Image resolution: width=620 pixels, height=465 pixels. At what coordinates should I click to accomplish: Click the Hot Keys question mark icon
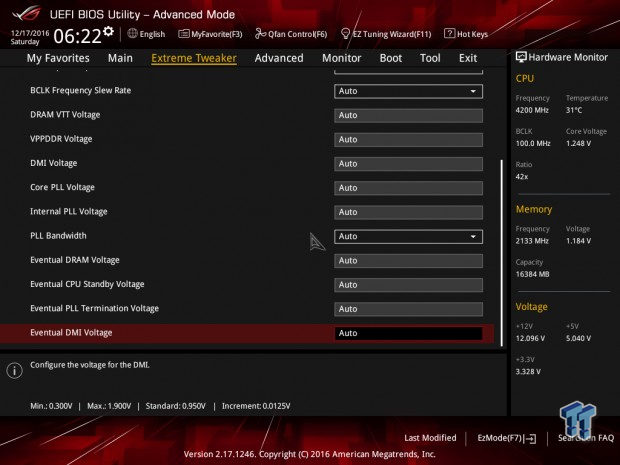[x=449, y=34]
